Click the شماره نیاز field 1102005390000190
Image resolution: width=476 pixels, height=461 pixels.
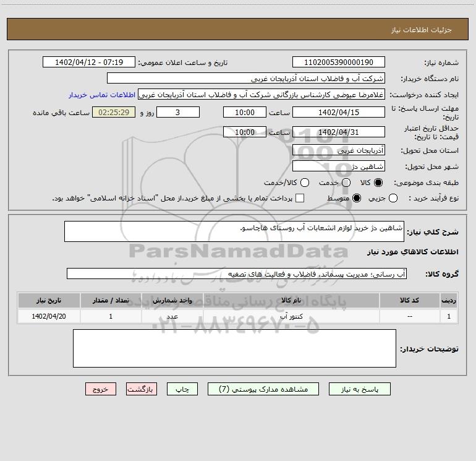pos(339,62)
